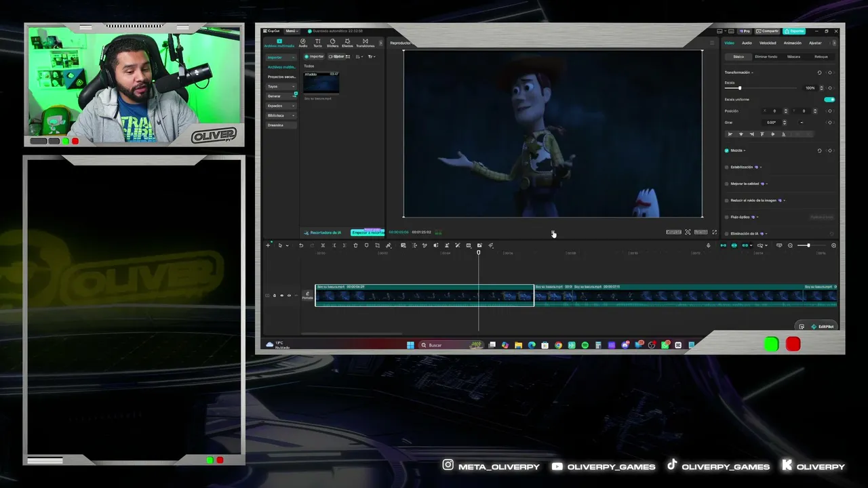Zoom out timeline with minus icon
This screenshot has width=868, height=488.
coord(790,245)
